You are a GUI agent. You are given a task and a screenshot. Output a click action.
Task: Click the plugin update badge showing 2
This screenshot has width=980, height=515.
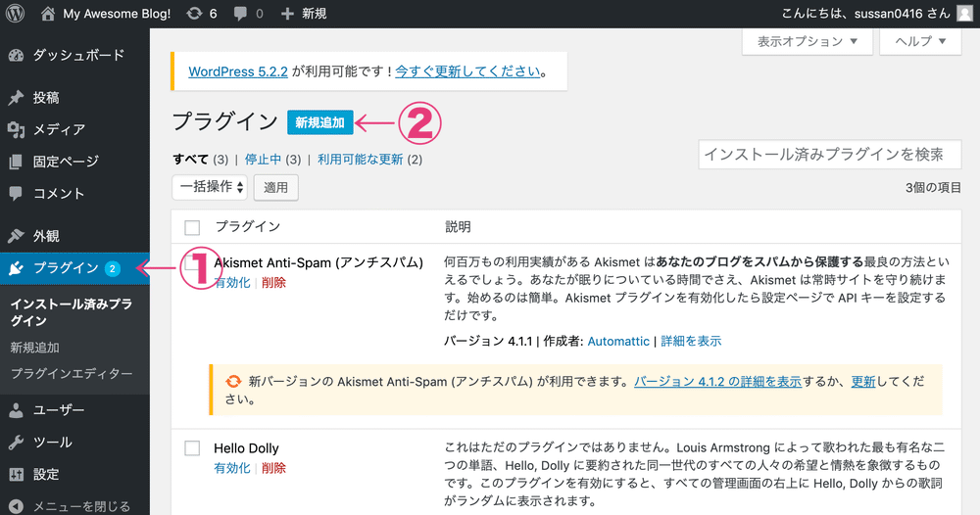click(x=113, y=268)
